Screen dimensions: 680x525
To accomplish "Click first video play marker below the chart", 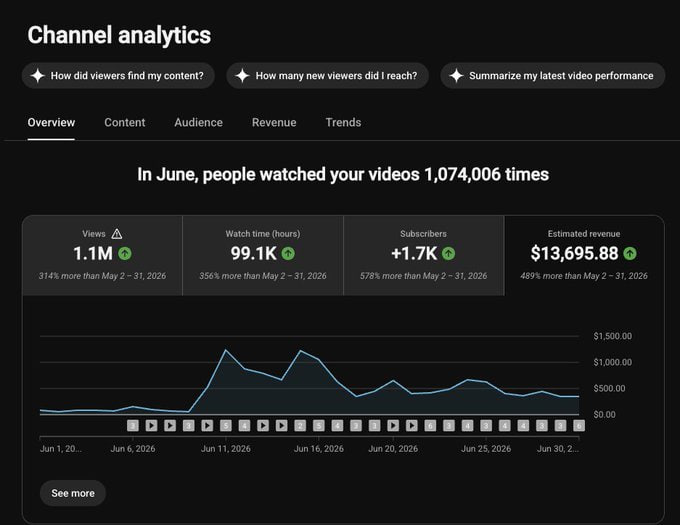I will click(x=151, y=426).
